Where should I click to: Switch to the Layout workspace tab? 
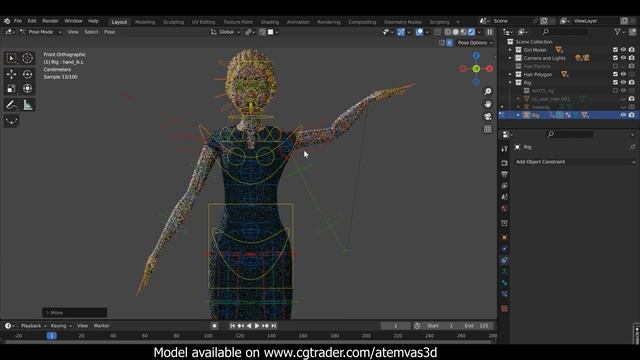tap(119, 22)
